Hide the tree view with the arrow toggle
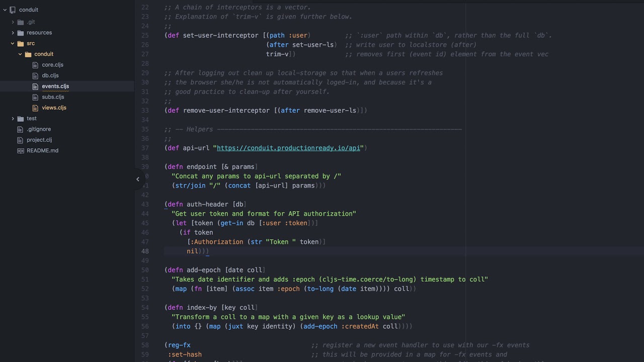644x362 pixels. (x=138, y=179)
